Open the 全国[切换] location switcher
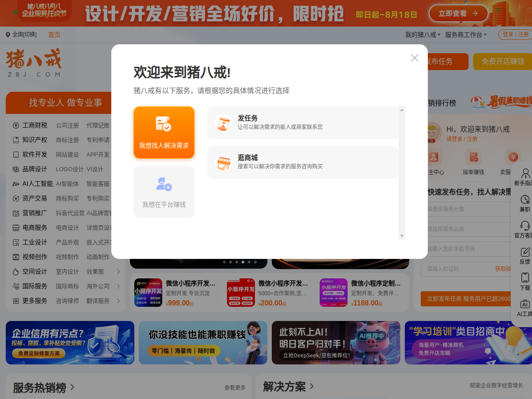The image size is (532, 399). (24, 35)
